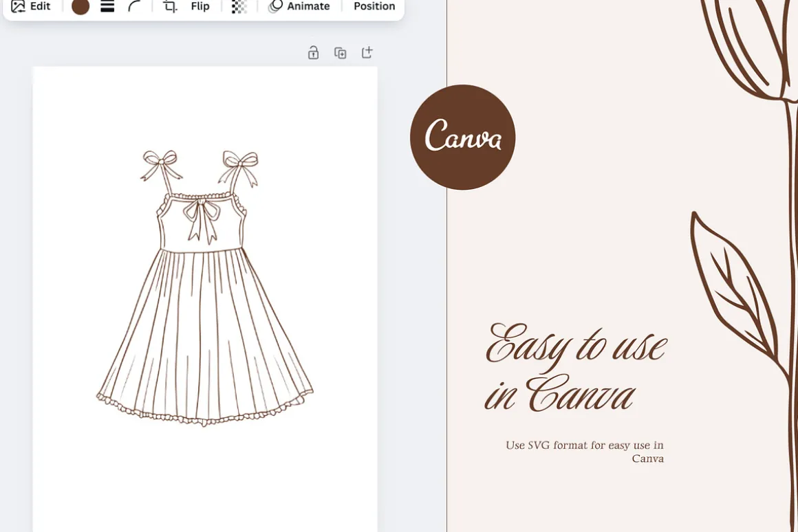Screen dimensions: 798x532
Task: Toggle the page lock icon
Action: pyautogui.click(x=314, y=52)
